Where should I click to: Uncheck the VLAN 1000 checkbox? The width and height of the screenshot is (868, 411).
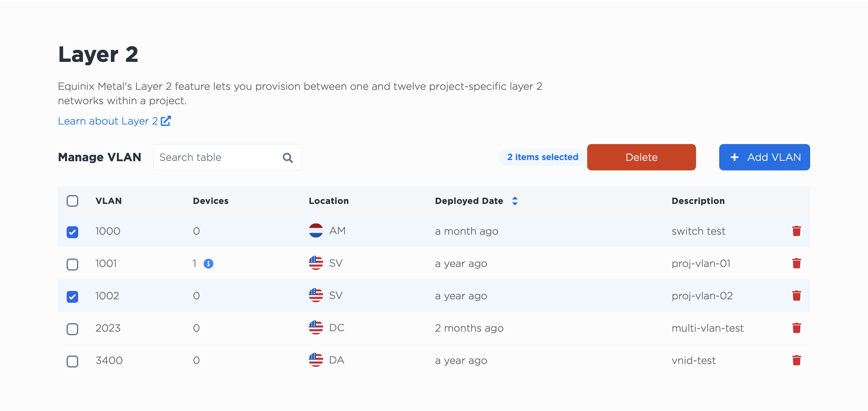(72, 232)
